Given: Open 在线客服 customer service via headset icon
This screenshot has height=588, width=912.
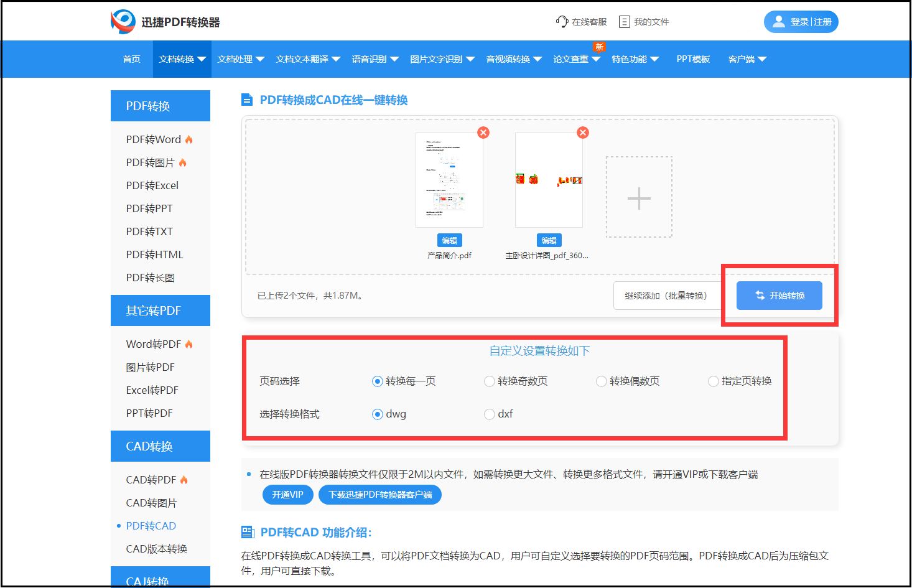Looking at the screenshot, I should (x=562, y=21).
